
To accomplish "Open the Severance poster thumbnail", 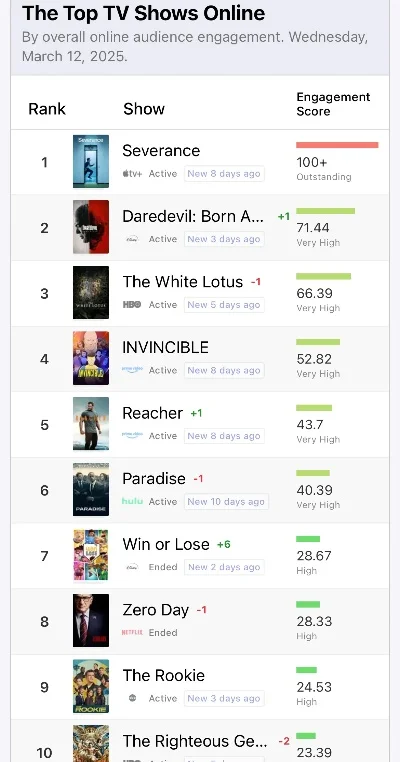I will (91, 161).
